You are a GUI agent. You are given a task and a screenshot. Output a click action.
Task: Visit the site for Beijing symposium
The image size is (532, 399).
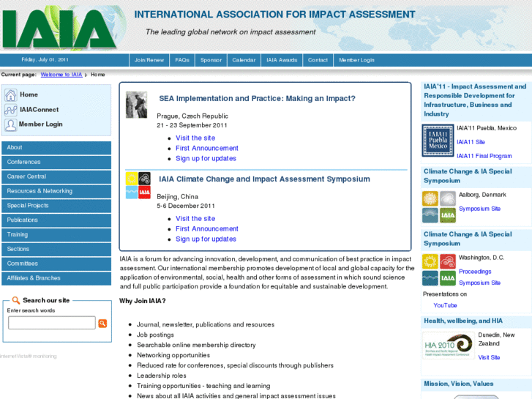195,219
